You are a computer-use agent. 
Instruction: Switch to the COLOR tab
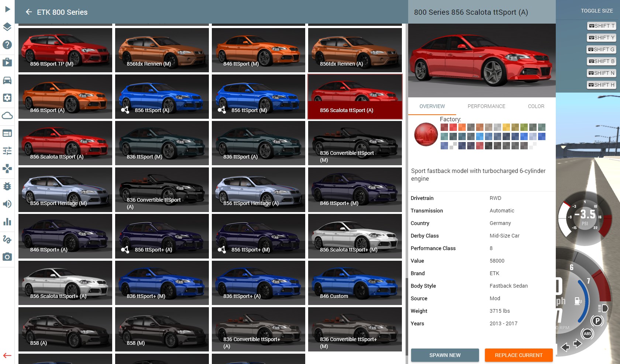click(536, 106)
